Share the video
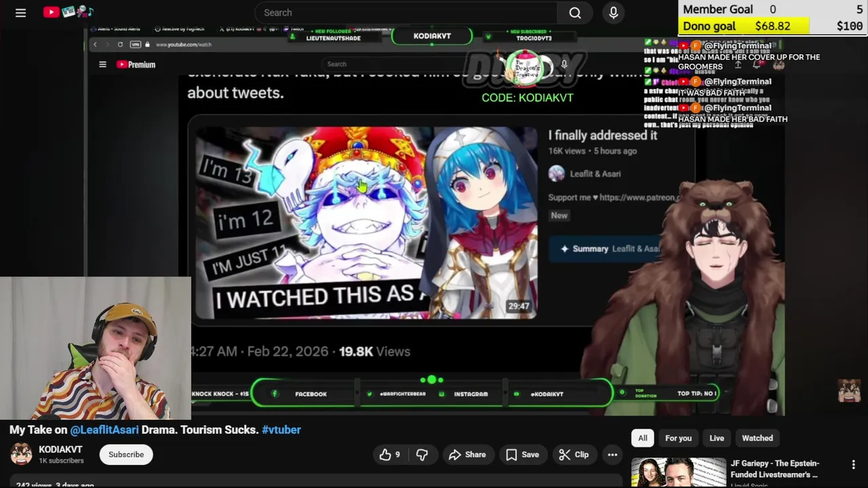 point(467,455)
